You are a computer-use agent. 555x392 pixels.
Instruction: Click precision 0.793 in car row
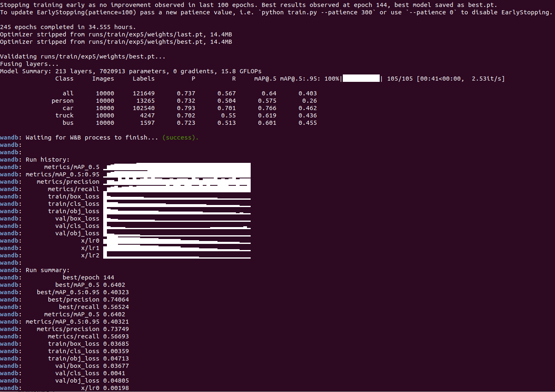[x=186, y=108]
